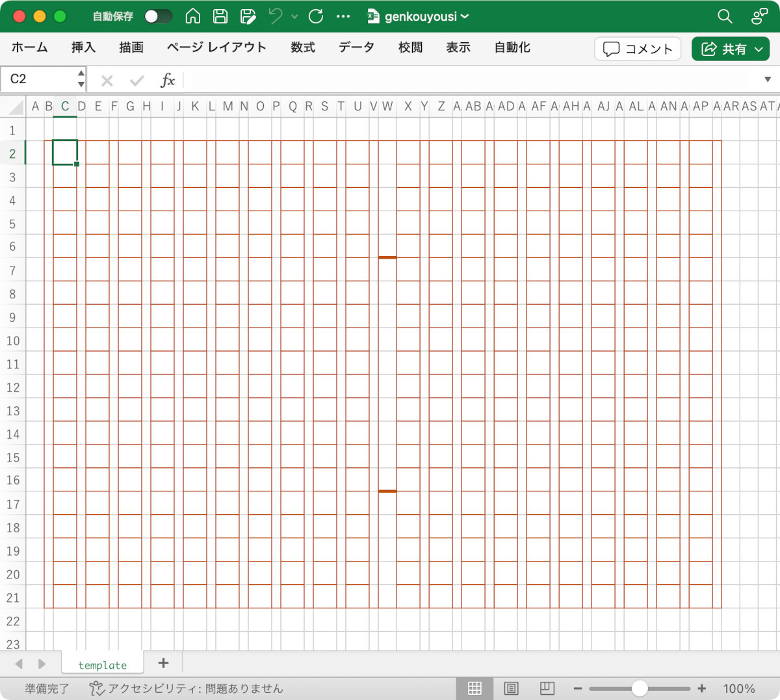Open the Undo history dropdown arrow

294,16
